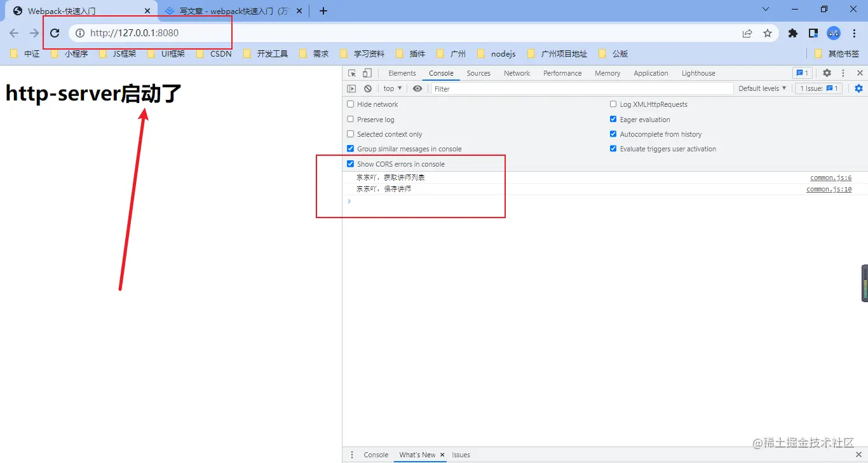Close the What's New drawer tab
Screen dimensions: 868x463
pos(442,455)
